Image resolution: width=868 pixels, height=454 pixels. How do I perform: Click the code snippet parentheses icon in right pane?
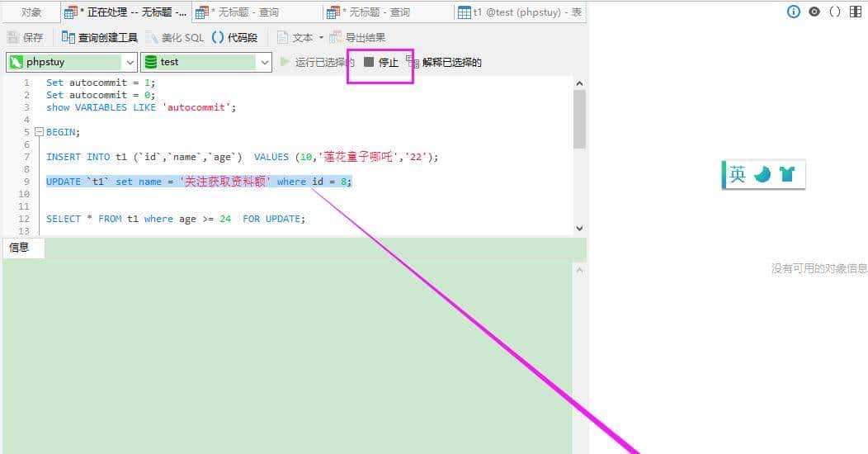834,12
